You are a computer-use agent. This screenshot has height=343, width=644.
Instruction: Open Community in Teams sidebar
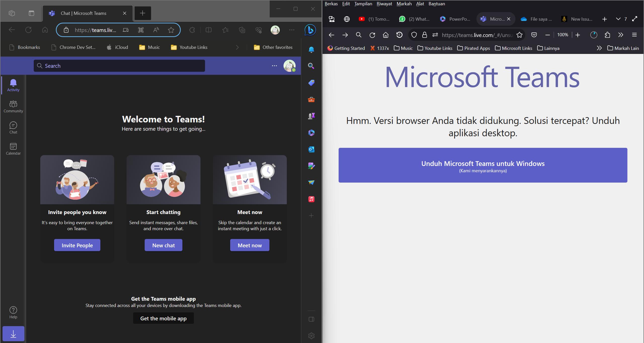[13, 107]
